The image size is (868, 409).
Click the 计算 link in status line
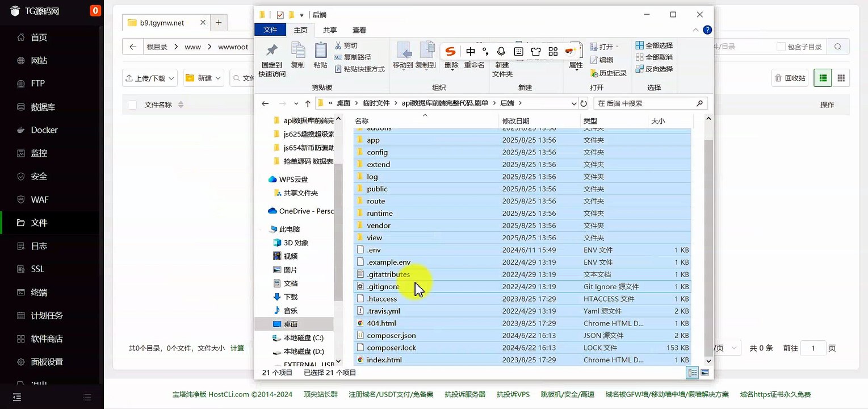(237, 348)
